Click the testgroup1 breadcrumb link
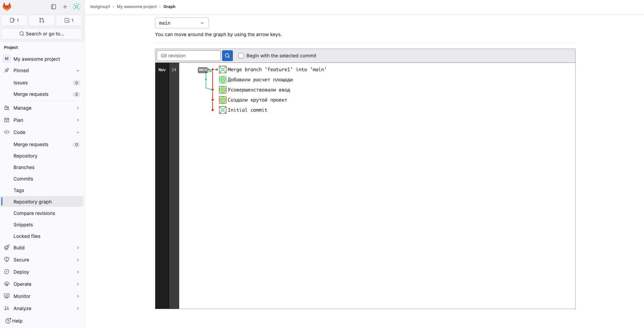 click(x=100, y=7)
